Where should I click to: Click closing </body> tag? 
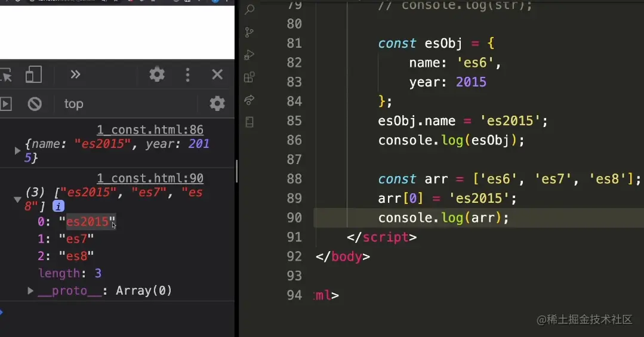[343, 256]
